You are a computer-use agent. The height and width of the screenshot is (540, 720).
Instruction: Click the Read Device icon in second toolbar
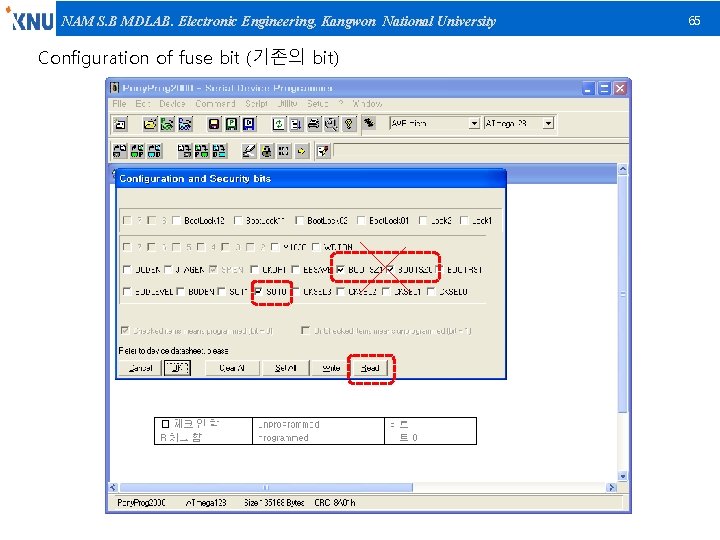click(x=120, y=151)
